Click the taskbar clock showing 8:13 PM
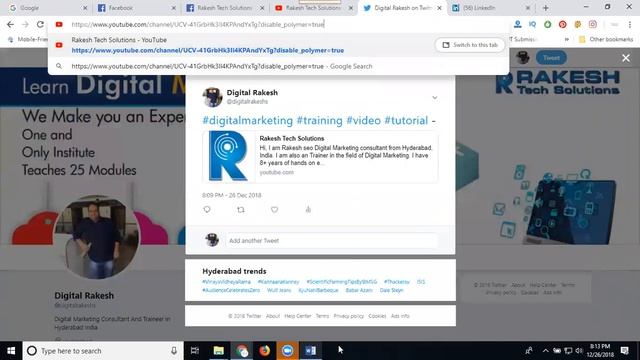 (600, 351)
